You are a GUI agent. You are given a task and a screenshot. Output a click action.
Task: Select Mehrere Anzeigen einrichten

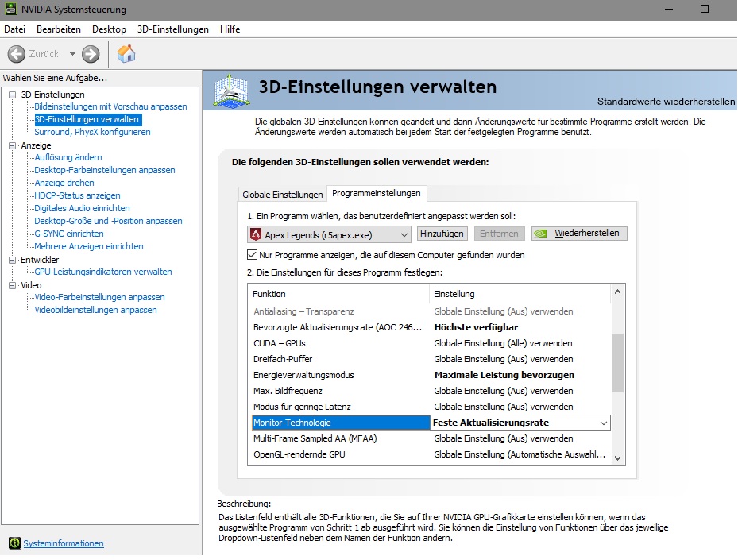88,246
